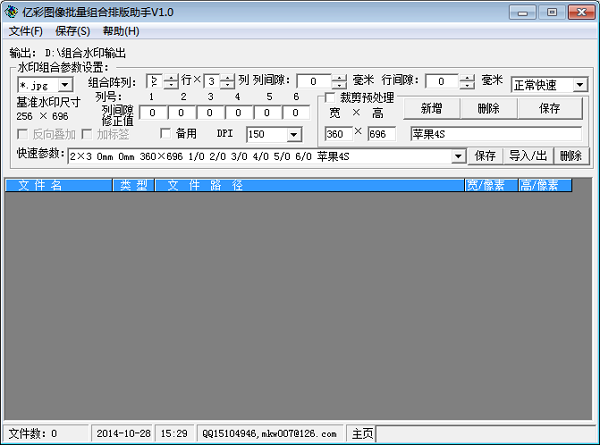This screenshot has width=600, height=445.
Task: Click the 删除 button beside 新增
Action: click(489, 109)
